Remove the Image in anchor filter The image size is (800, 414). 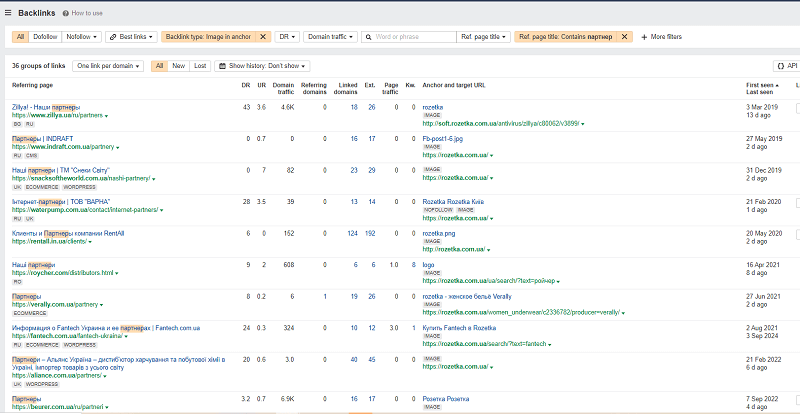point(263,37)
